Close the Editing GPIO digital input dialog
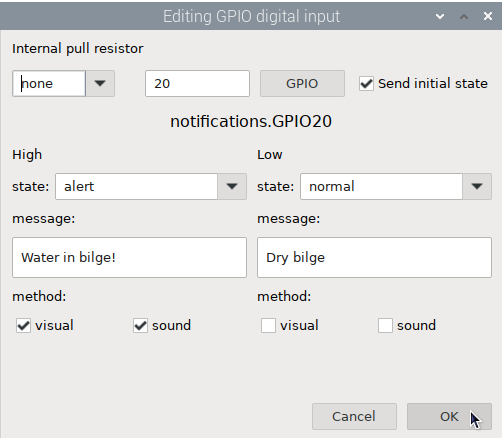This screenshot has height=440, width=502. [x=488, y=16]
